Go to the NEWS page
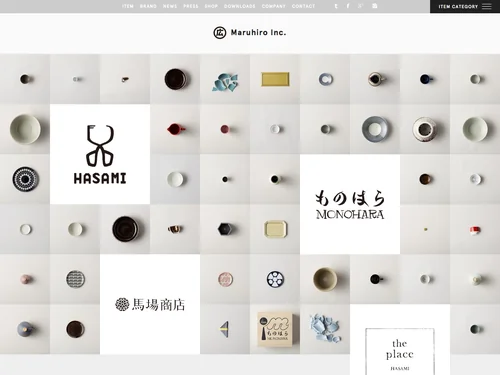This screenshot has height=375, width=500. [x=170, y=6]
